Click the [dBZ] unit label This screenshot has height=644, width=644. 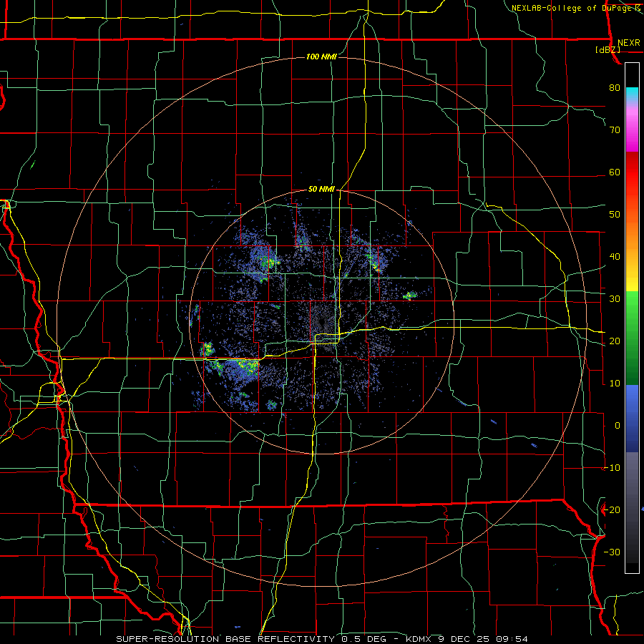click(608, 49)
